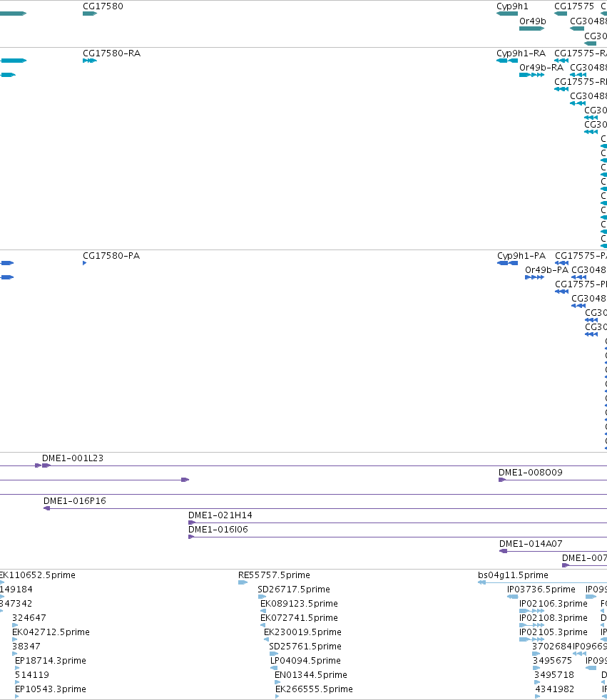Click the 4341982 feature label
This screenshot has width=607, height=700.
(554, 689)
